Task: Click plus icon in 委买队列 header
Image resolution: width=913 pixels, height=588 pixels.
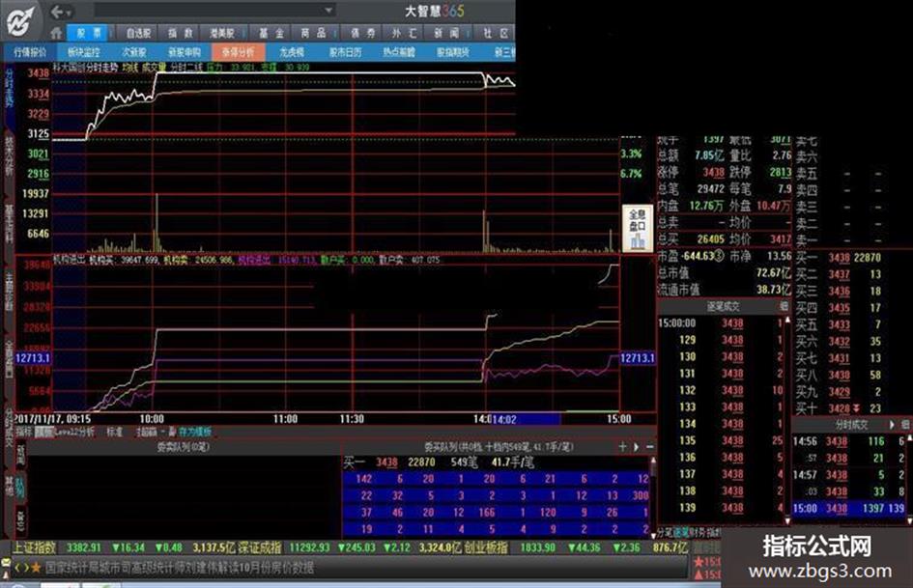Action: (x=622, y=446)
